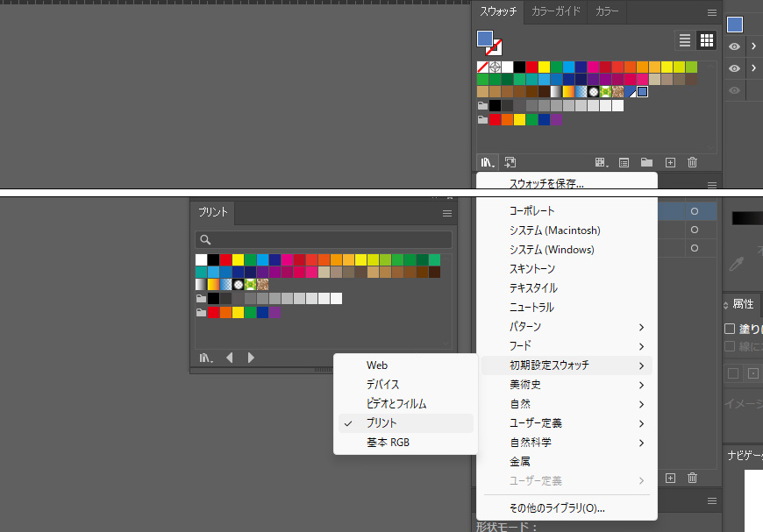This screenshot has width=763, height=532.
Task: Pick the yellow swatch in スウォッチ panel top row
Action: 544,67
